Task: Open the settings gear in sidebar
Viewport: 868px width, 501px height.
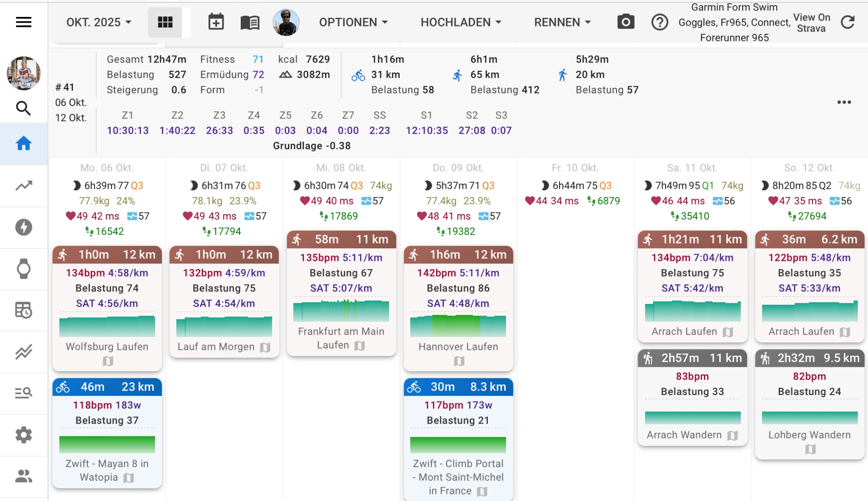Action: pyautogui.click(x=23, y=435)
